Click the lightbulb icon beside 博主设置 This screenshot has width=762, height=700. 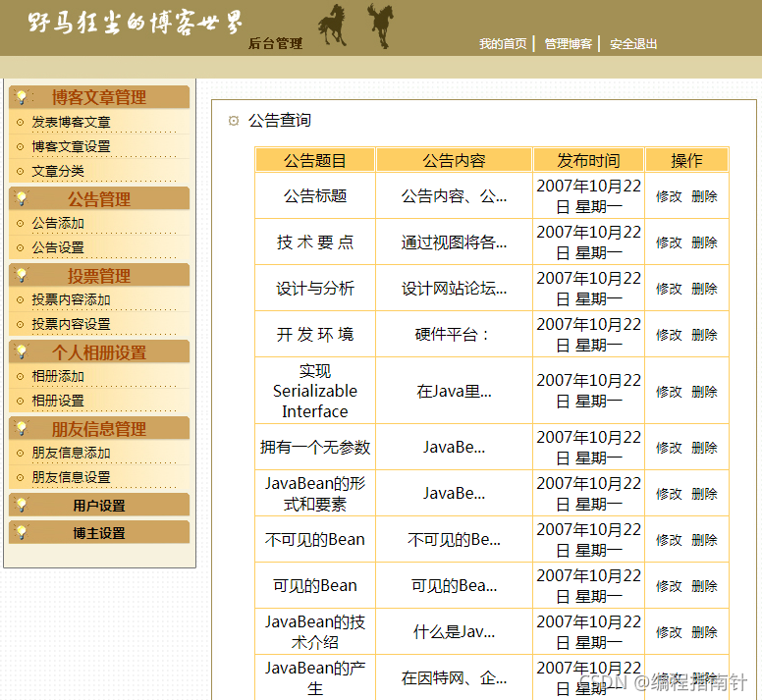(22, 532)
